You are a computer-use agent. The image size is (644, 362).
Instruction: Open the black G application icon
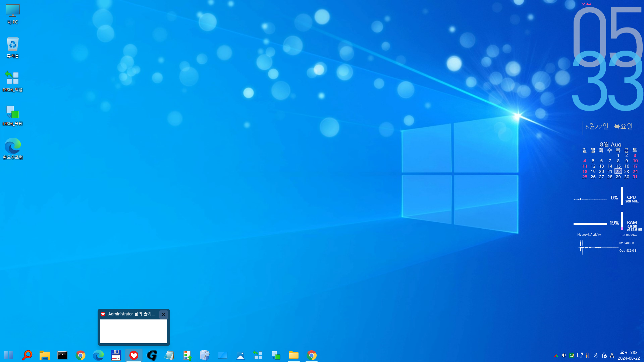point(152,355)
